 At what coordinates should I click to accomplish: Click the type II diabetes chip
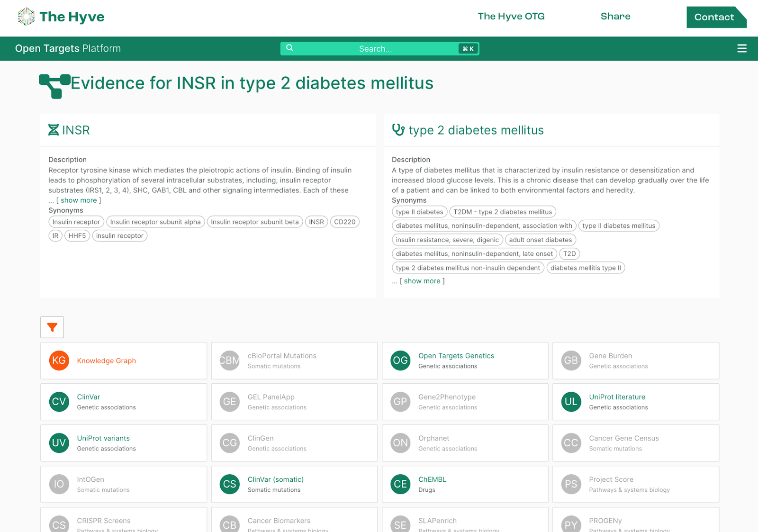420,212
